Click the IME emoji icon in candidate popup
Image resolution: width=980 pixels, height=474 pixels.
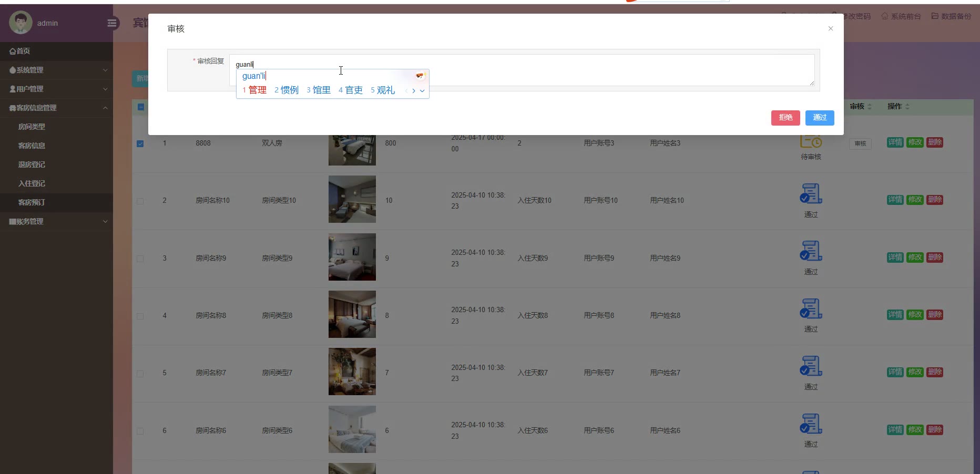[x=420, y=76]
